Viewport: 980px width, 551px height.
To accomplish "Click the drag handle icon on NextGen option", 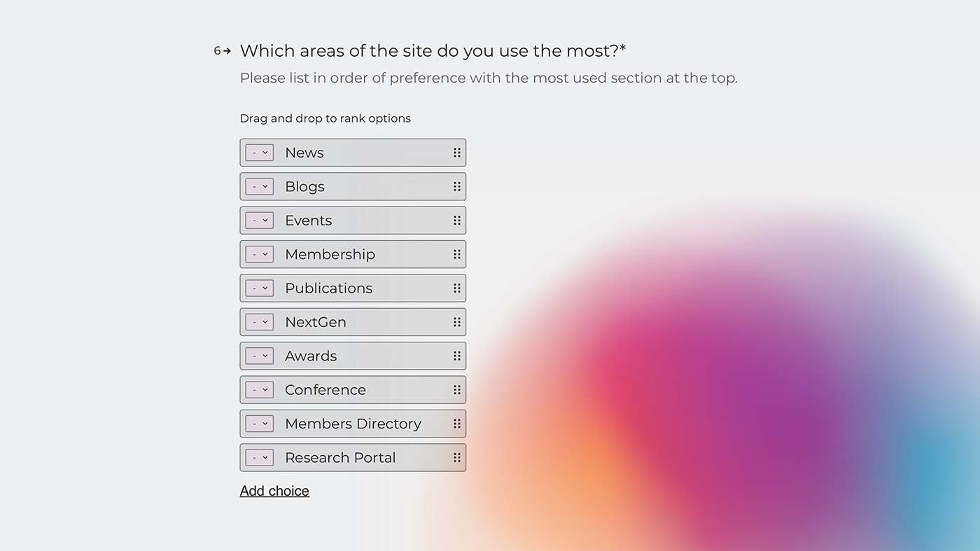I will (x=456, y=321).
